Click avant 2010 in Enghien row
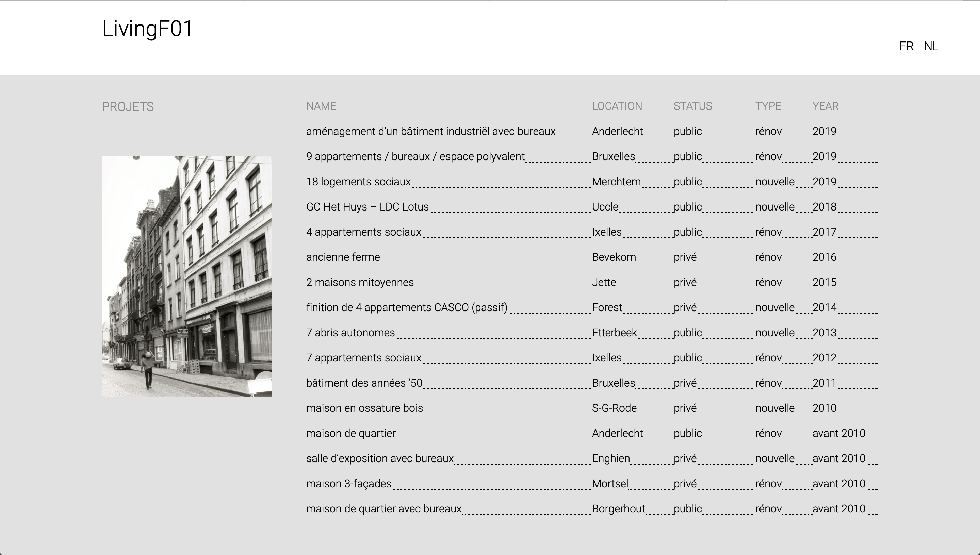 839,458
